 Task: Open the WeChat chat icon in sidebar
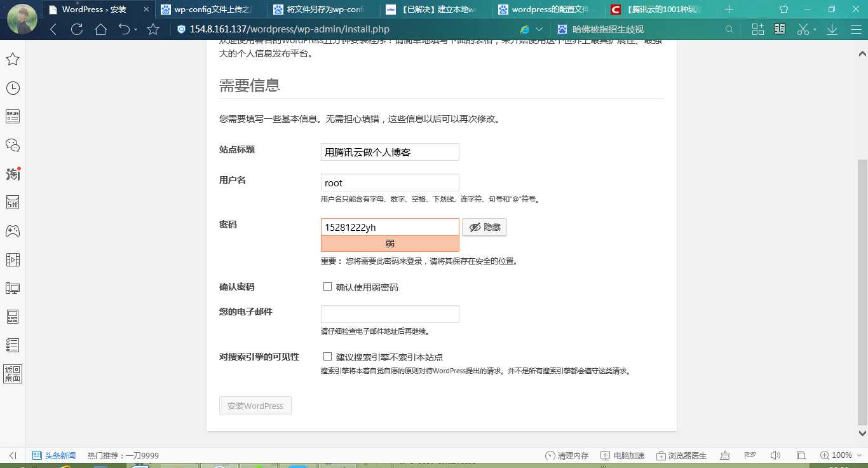(x=12, y=145)
